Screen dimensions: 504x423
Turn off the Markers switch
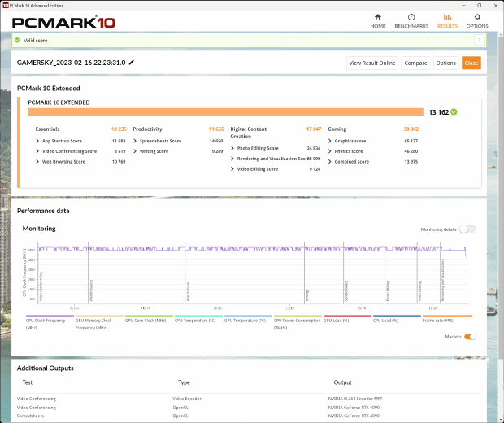click(x=470, y=337)
